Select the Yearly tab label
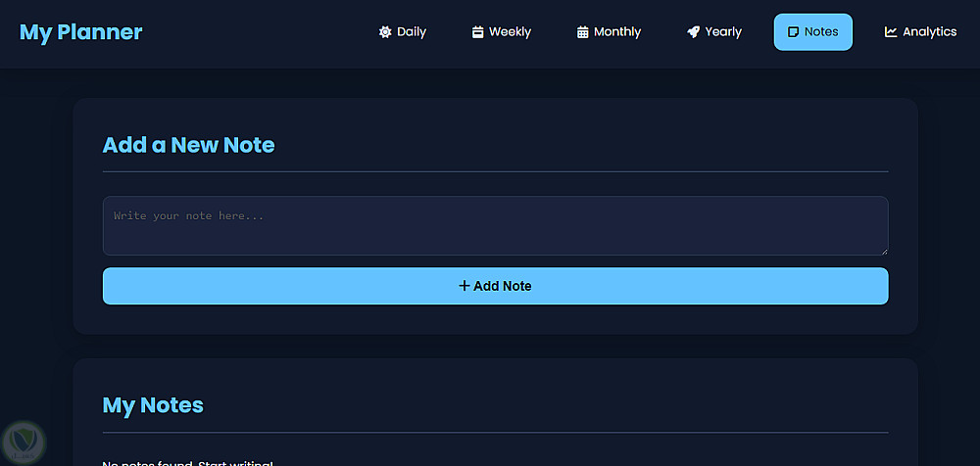Image resolution: width=980 pixels, height=466 pixels. (x=723, y=32)
